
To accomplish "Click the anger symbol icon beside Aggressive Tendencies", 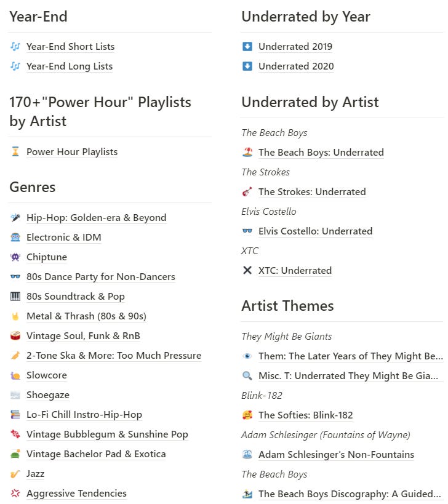I will (15, 494).
